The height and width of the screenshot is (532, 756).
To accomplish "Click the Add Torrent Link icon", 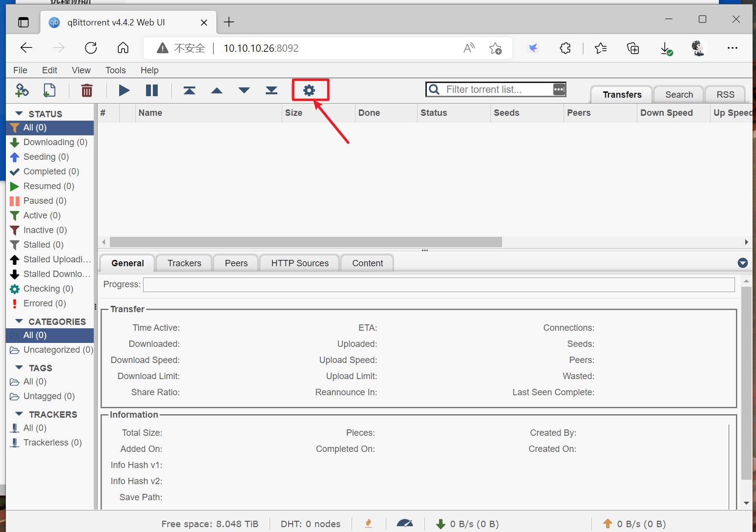I will click(x=22, y=90).
